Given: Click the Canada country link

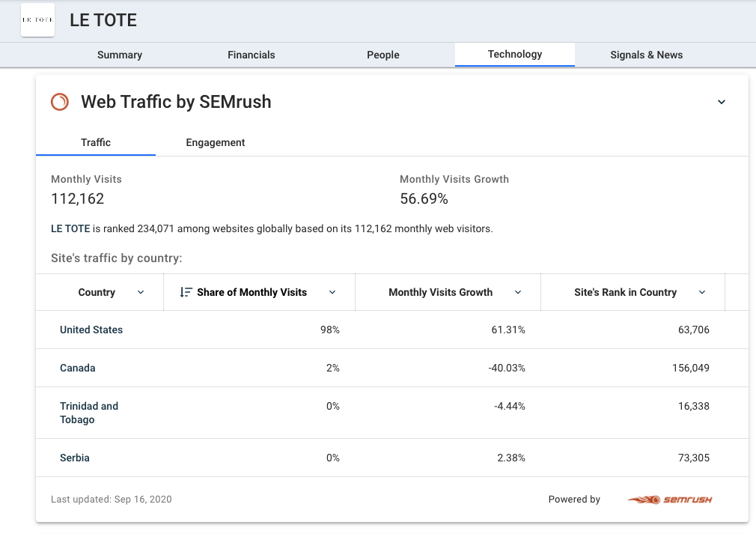Looking at the screenshot, I should (78, 368).
